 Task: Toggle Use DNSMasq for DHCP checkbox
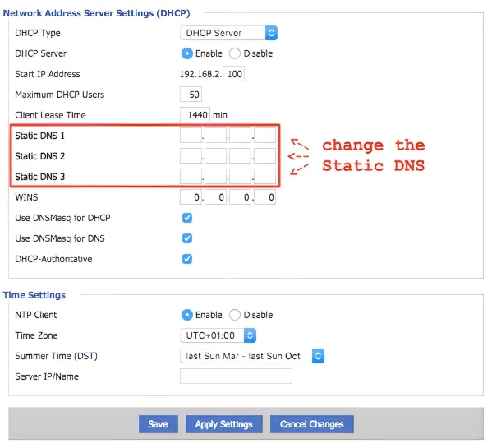pyautogui.click(x=187, y=218)
